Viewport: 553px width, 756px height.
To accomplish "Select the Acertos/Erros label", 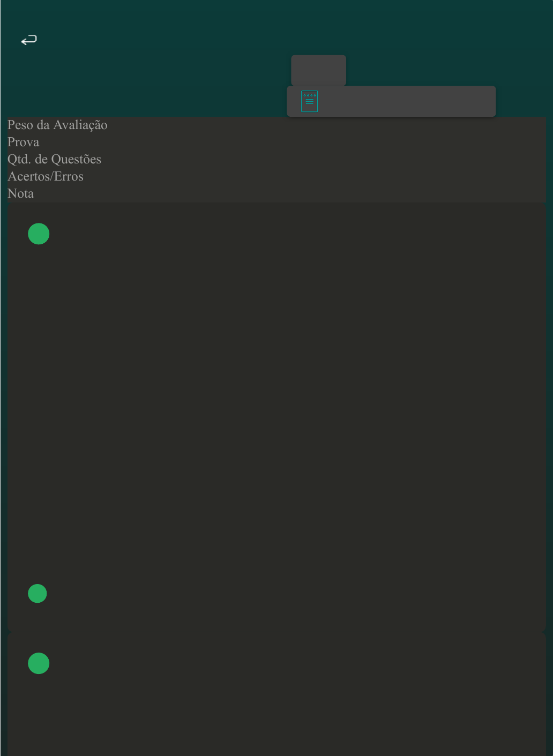I will (x=46, y=176).
